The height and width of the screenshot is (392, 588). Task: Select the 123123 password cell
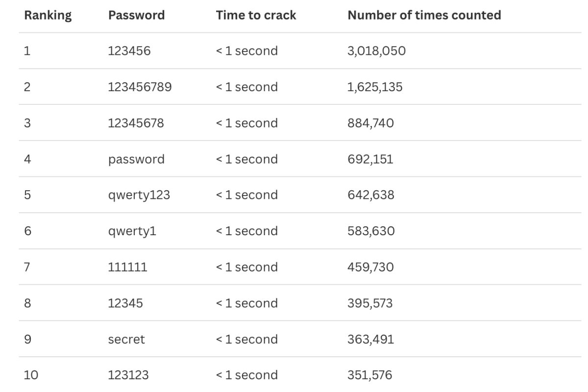(x=128, y=375)
